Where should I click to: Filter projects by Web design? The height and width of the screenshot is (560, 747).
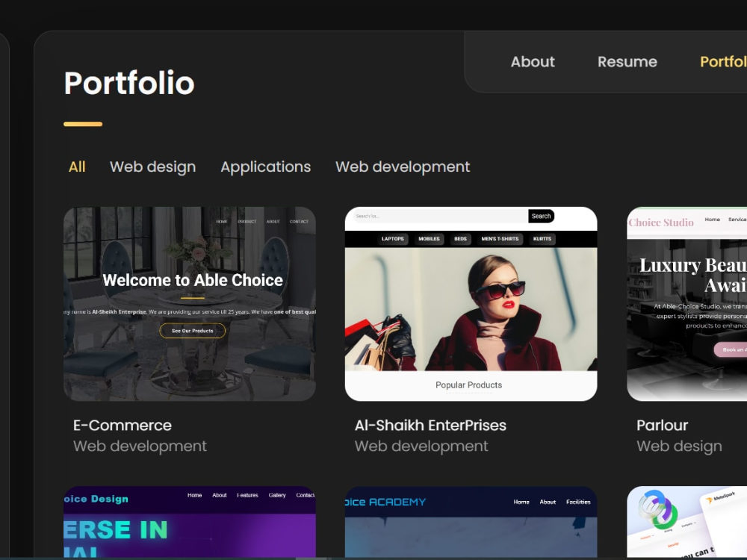tap(153, 167)
